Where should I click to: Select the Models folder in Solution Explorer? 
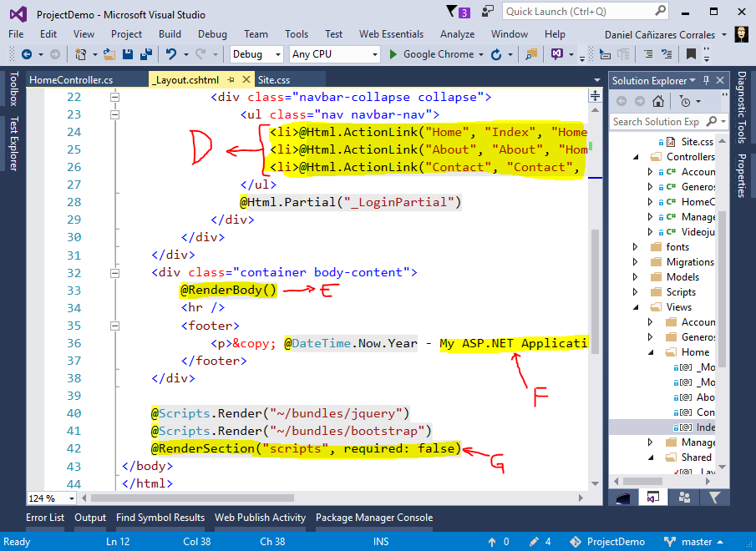682,277
